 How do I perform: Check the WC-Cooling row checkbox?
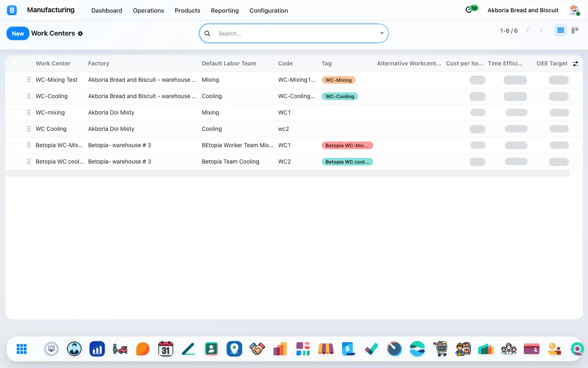[15, 96]
